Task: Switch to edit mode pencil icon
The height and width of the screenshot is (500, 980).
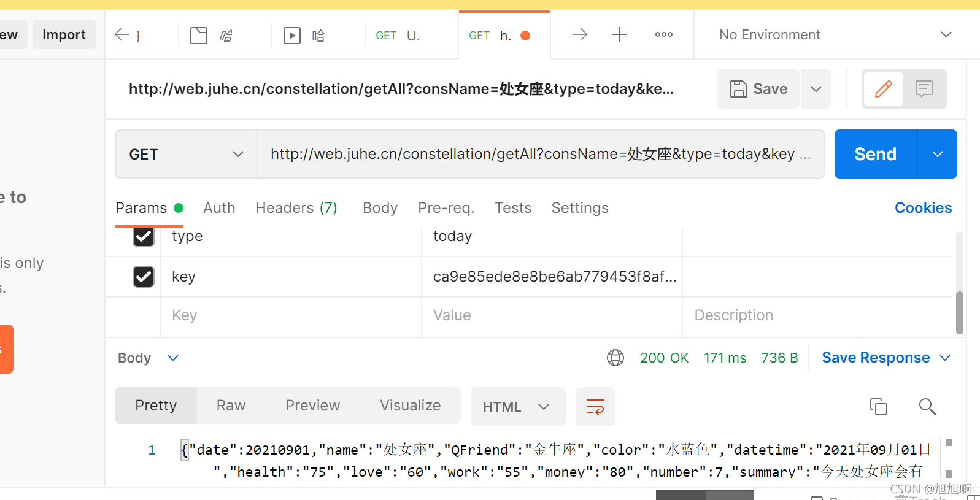Action: pos(884,89)
